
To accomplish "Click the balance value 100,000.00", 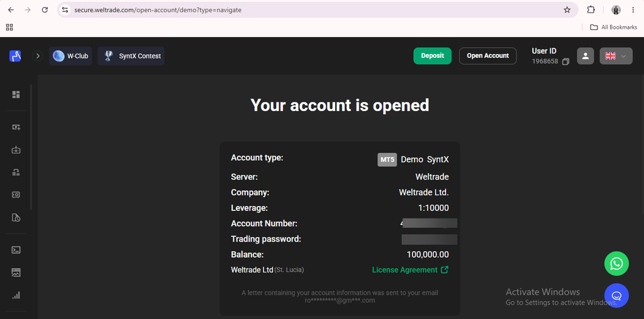I will [428, 254].
